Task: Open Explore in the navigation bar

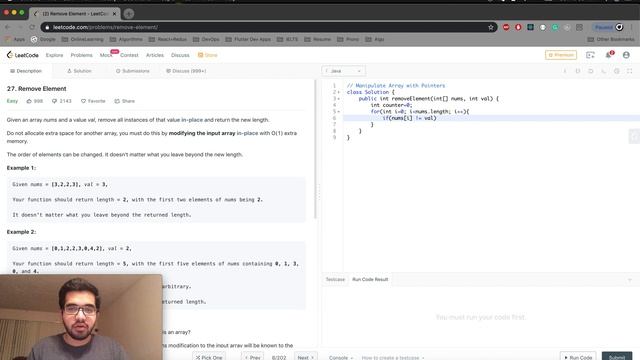Action: coord(54,55)
